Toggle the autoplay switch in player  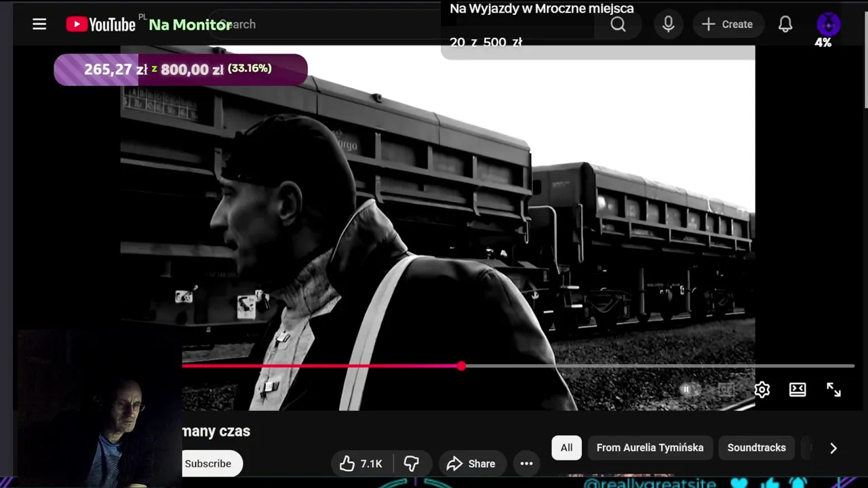(689, 390)
